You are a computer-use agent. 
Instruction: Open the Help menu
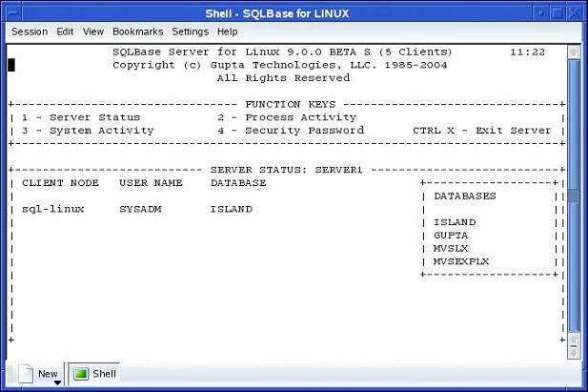(x=227, y=31)
